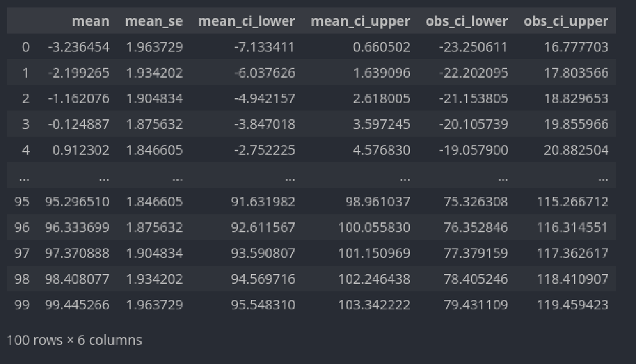
Task: Select cell value 100.055830
Action: pyautogui.click(x=374, y=227)
